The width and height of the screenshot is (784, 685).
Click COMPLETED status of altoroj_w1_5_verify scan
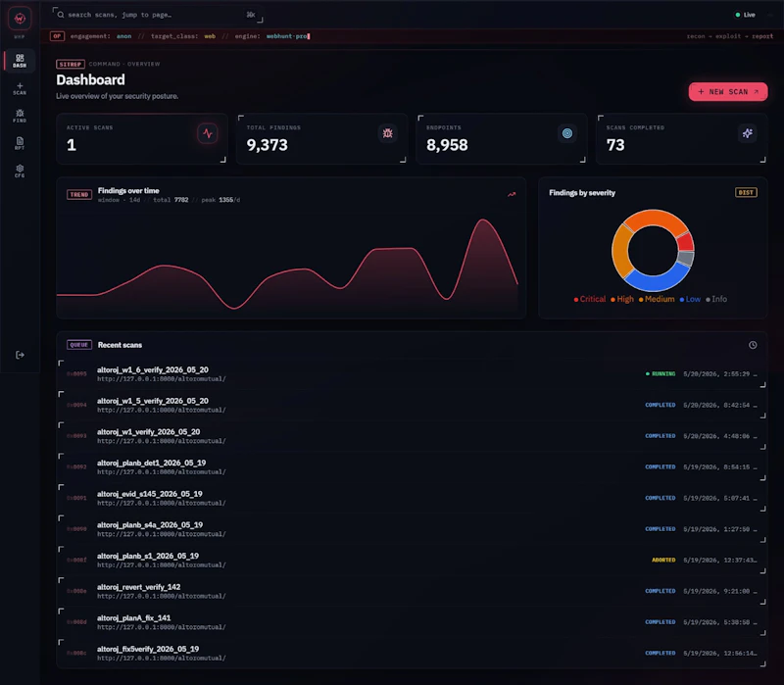point(660,405)
